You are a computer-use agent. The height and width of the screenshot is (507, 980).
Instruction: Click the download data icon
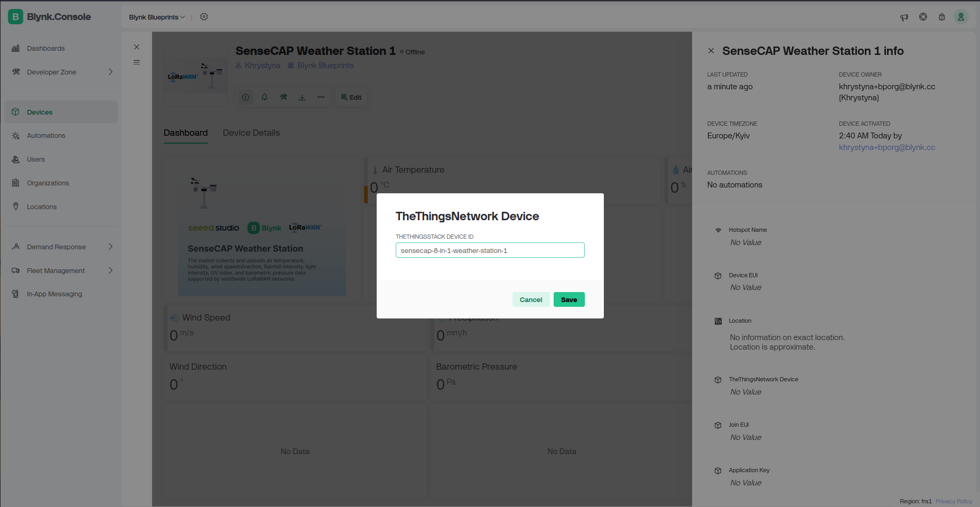click(x=302, y=97)
